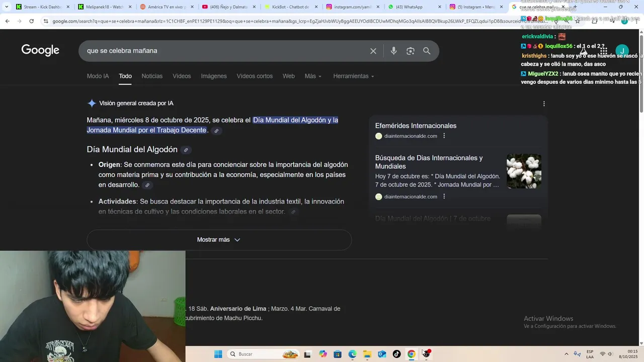Select the Todo results tab
Screen dimensions: 644x362
(125, 76)
